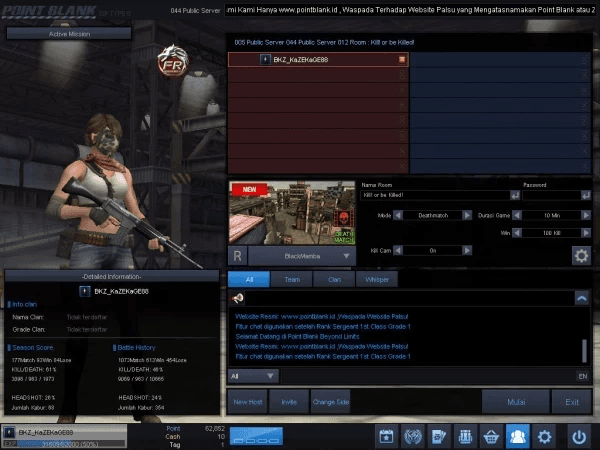The width and height of the screenshot is (600, 450).
Task: Click the FR wolf clan emblem
Action: tap(173, 61)
